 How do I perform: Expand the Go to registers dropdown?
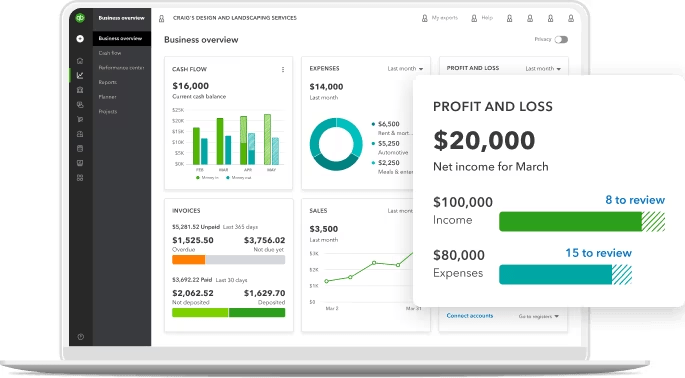pyautogui.click(x=539, y=316)
